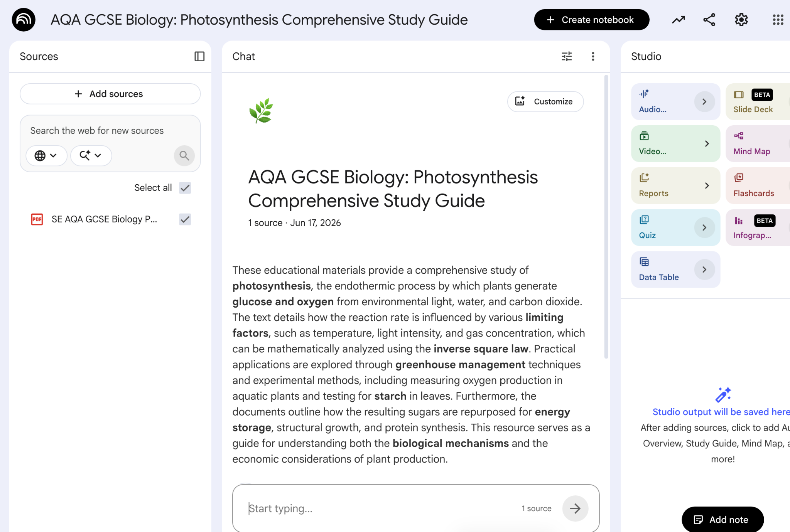The height and width of the screenshot is (532, 790).
Task: Click the chat vertical scrollbar
Action: click(x=606, y=217)
